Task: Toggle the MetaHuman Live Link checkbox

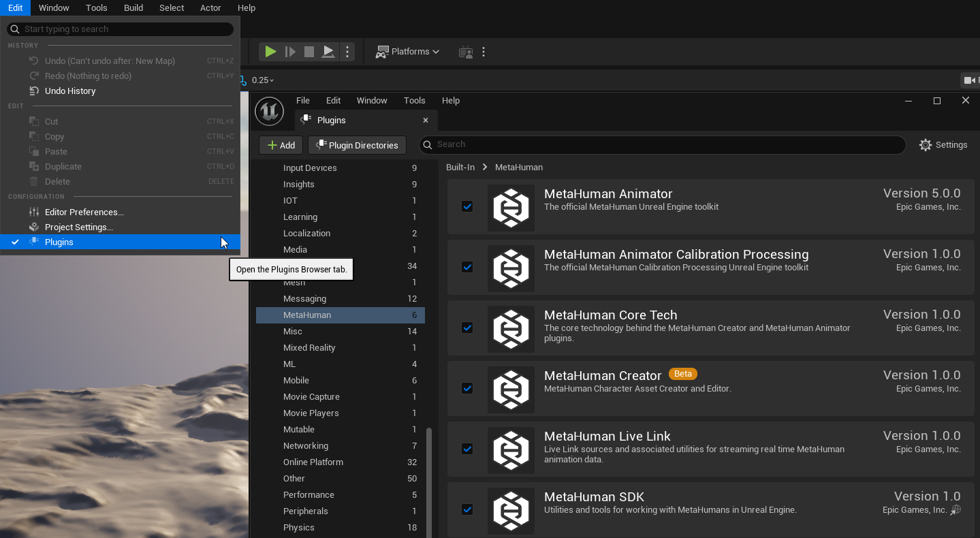Action: pyautogui.click(x=467, y=449)
